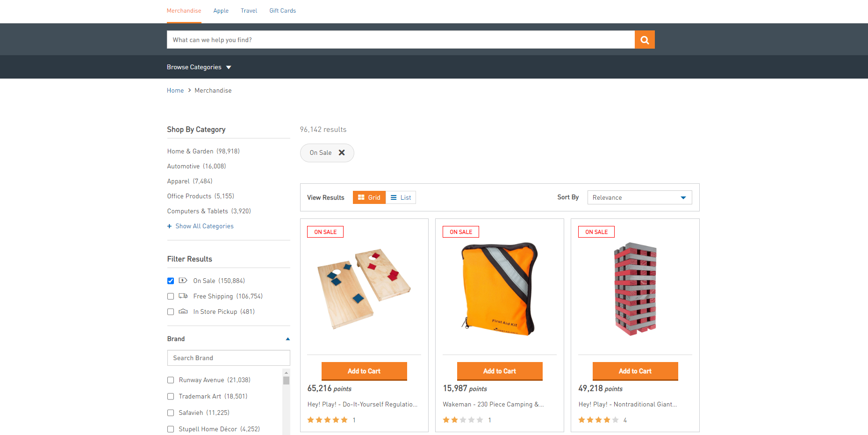The image size is (868, 435).
Task: Click the In Store Pickup store icon
Action: 183,312
